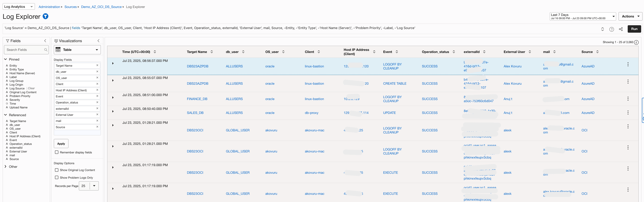
Task: Click Clear next to Log Source pinned field
Action: pos(31,88)
